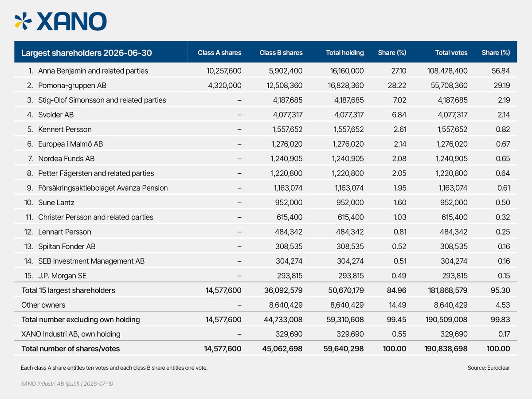Select 'Europea i Malmö AB'
The image size is (532, 399).
point(70,144)
